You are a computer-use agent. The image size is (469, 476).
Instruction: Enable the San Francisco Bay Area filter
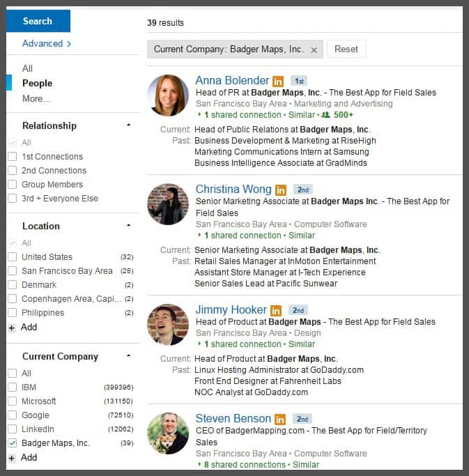pos(12,270)
